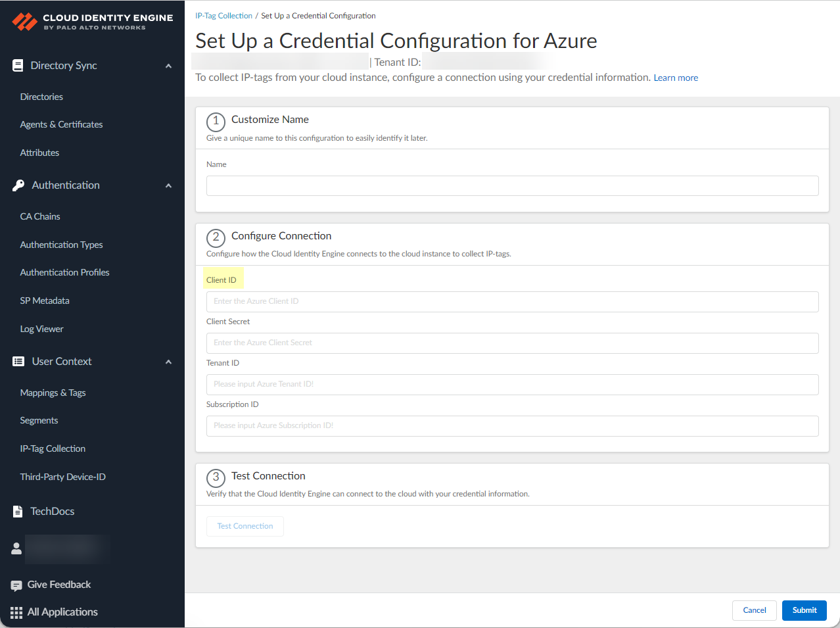840x628 pixels.
Task: Click the user profile icon
Action: click(16, 548)
